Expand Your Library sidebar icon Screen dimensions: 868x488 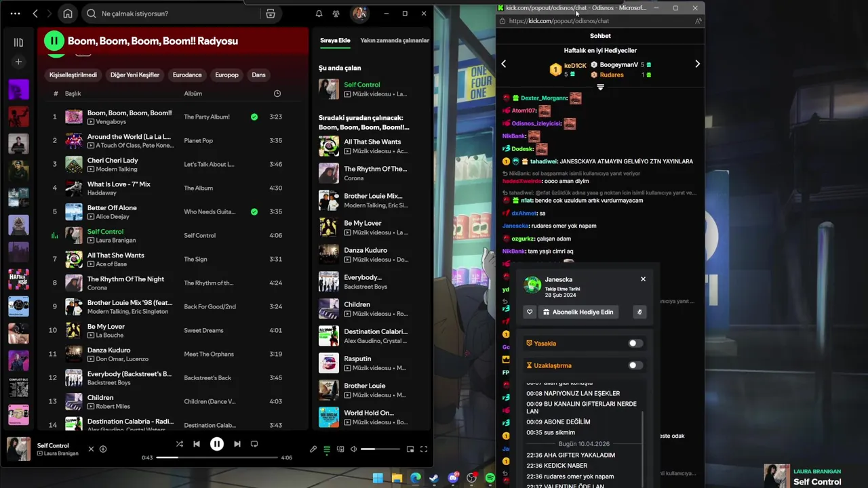click(x=18, y=42)
